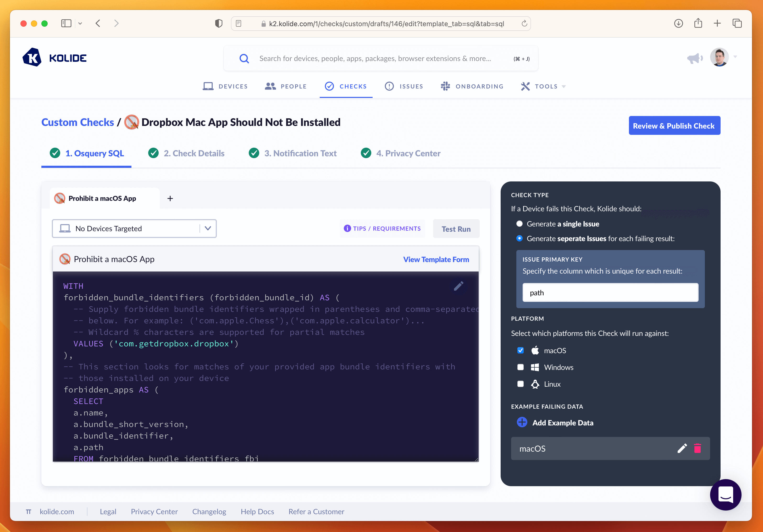Uncheck the macOS platform checkbox

coord(521,351)
